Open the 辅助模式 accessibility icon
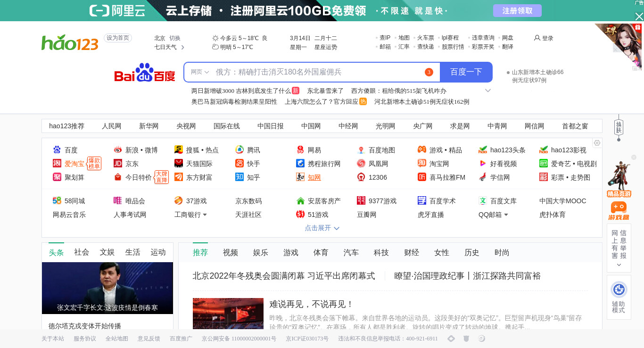Viewport: 644px width, 348px height. (619, 290)
